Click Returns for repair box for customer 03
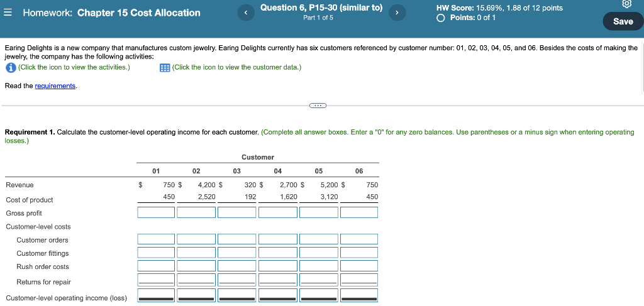Viewport: 644px width, 306px height. point(237,280)
